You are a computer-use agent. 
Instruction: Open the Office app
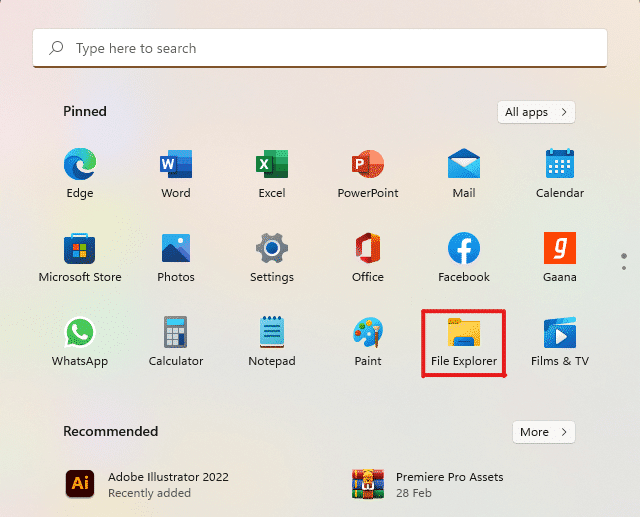(x=368, y=257)
